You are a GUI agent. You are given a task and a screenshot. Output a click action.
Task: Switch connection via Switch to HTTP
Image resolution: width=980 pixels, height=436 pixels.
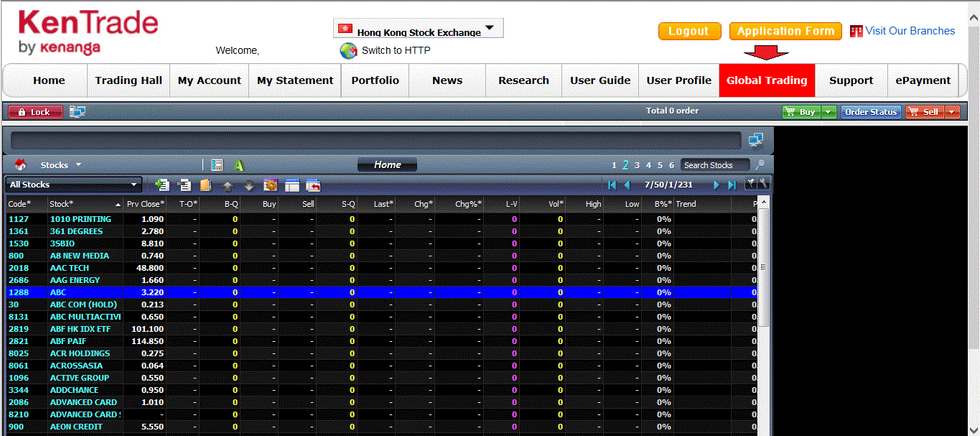pyautogui.click(x=393, y=50)
